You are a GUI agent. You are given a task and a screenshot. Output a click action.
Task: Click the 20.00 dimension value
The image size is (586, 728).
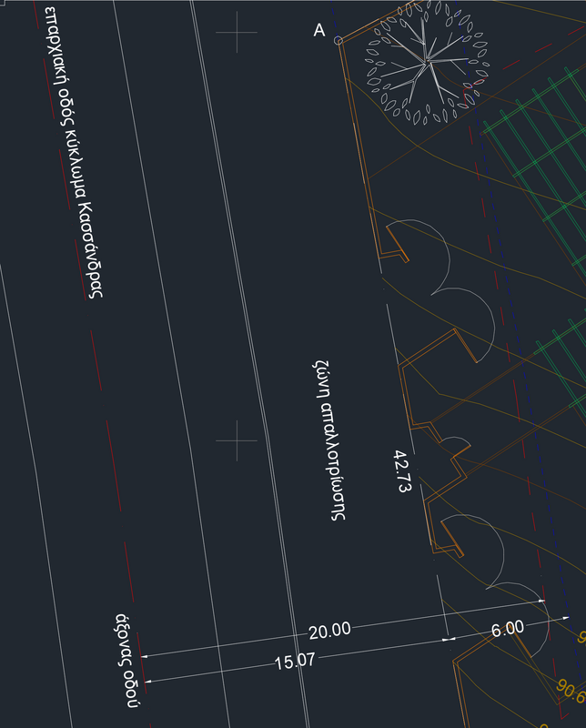pos(328,630)
